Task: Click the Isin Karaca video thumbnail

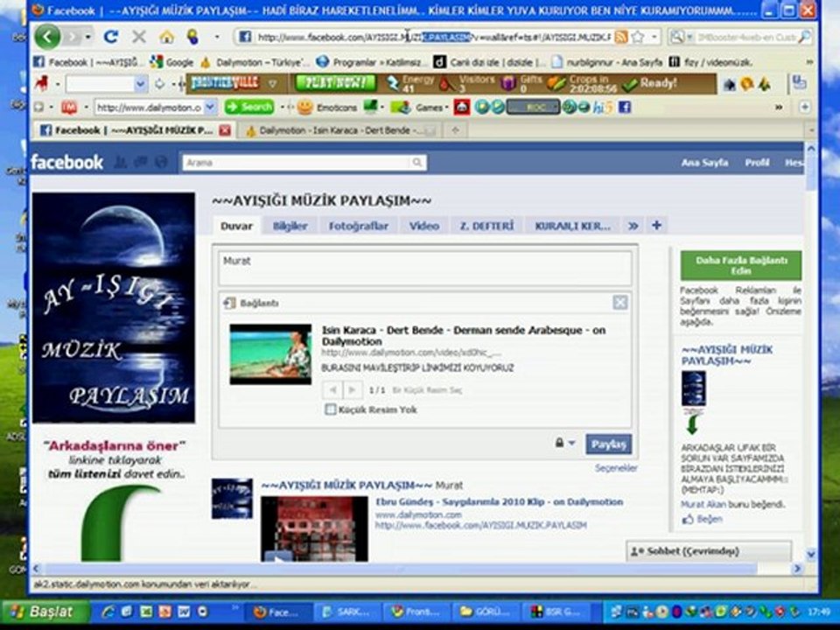Action: [270, 354]
